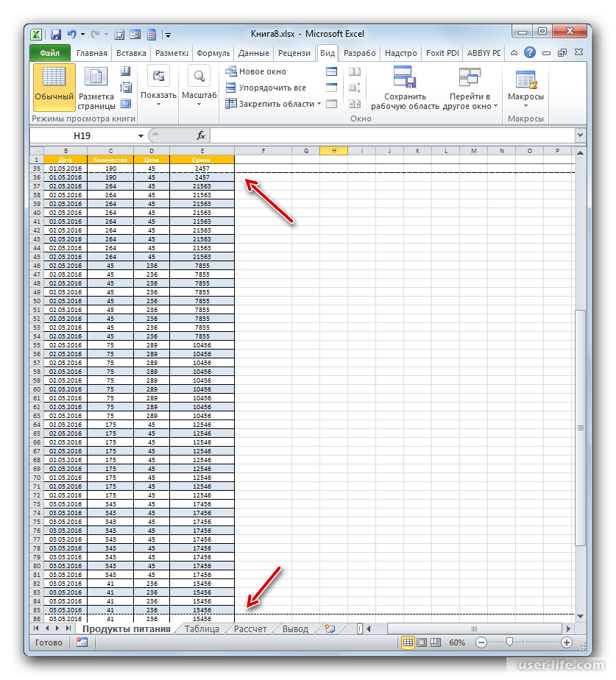Expand the Масштаб dropdown
The image size is (616, 680).
[x=199, y=87]
